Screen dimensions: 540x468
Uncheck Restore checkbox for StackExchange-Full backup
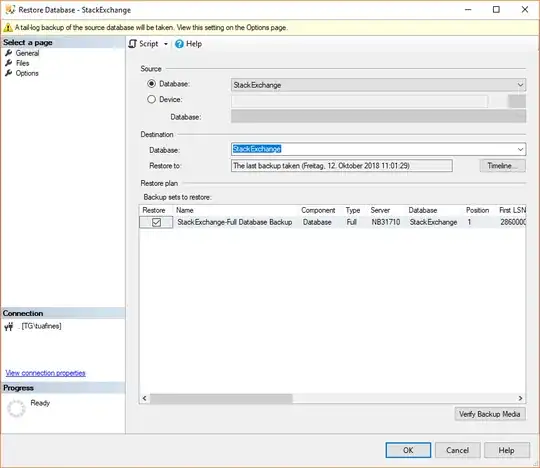(156, 222)
